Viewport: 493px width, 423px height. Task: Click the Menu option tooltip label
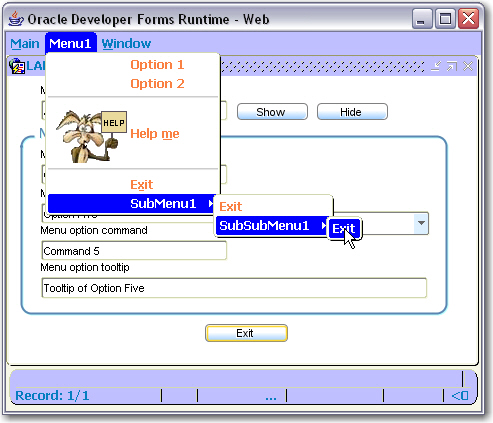pyautogui.click(x=85, y=267)
